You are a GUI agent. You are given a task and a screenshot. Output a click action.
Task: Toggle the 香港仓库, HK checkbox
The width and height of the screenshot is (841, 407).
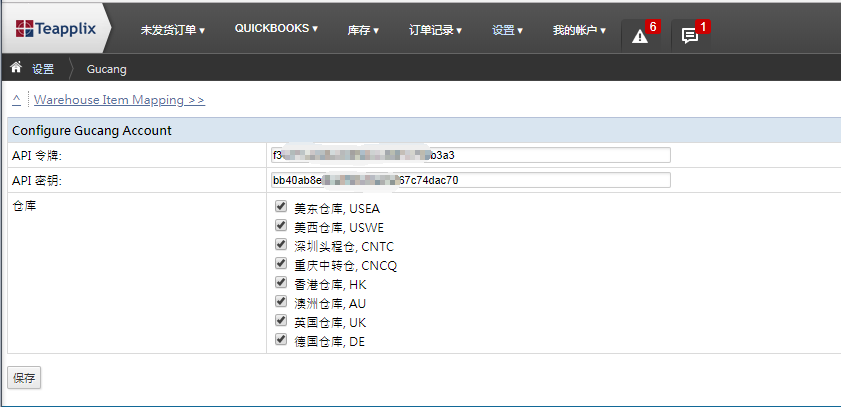(281, 282)
